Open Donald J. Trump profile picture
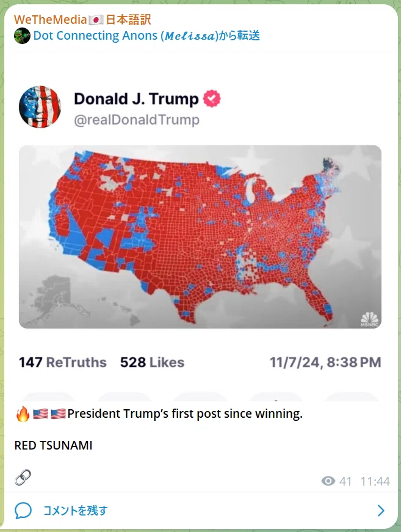 [40, 107]
